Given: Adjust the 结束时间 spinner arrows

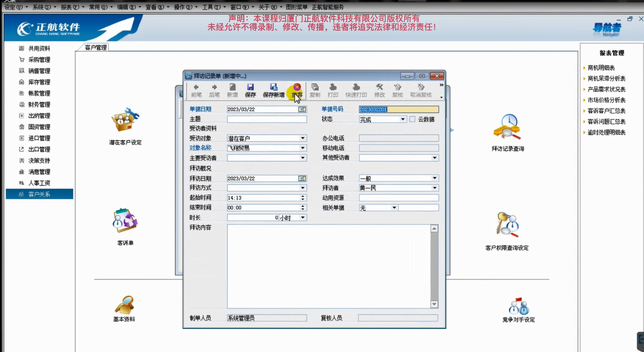Looking at the screenshot, I should coord(303,208).
